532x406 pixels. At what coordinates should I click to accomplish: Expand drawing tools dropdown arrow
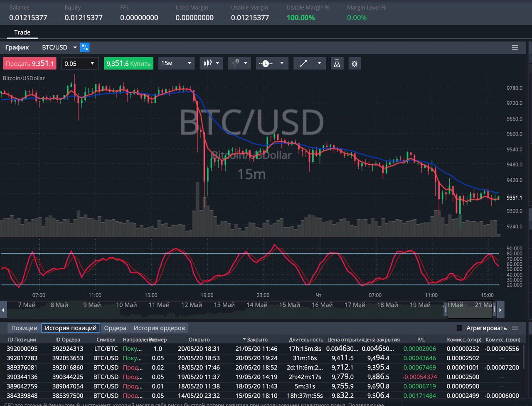click(319, 63)
